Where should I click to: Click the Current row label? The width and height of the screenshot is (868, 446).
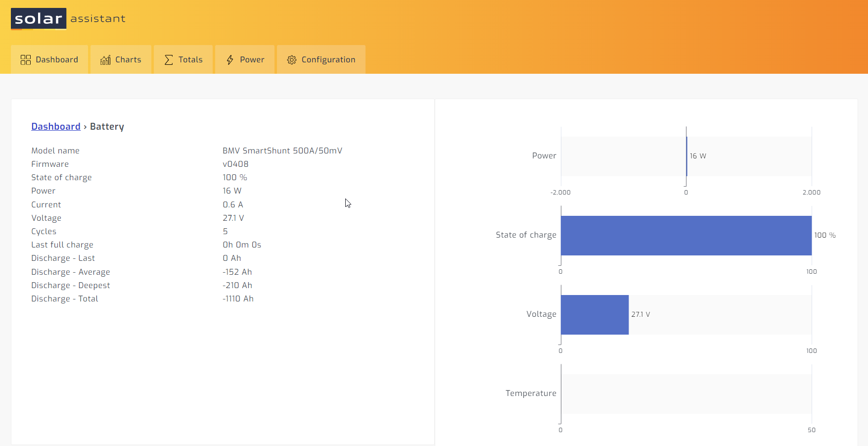pos(46,204)
